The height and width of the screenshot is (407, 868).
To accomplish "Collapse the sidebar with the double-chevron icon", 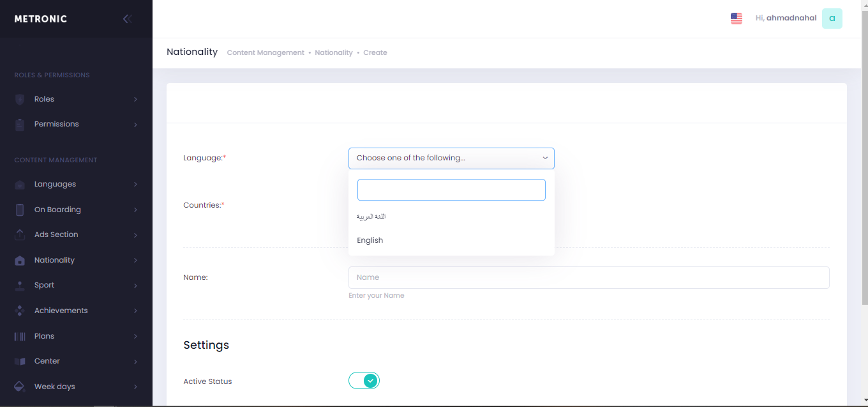I will pyautogui.click(x=127, y=19).
